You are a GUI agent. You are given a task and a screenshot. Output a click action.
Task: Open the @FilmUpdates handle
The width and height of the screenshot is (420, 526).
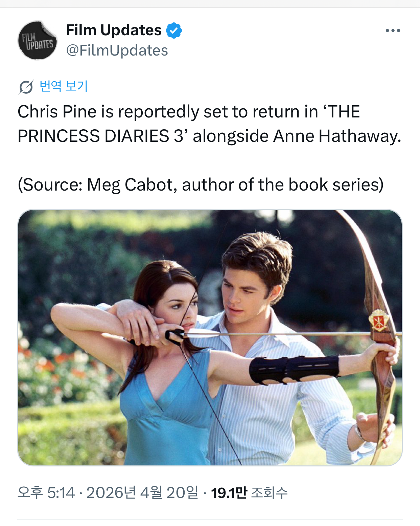117,50
